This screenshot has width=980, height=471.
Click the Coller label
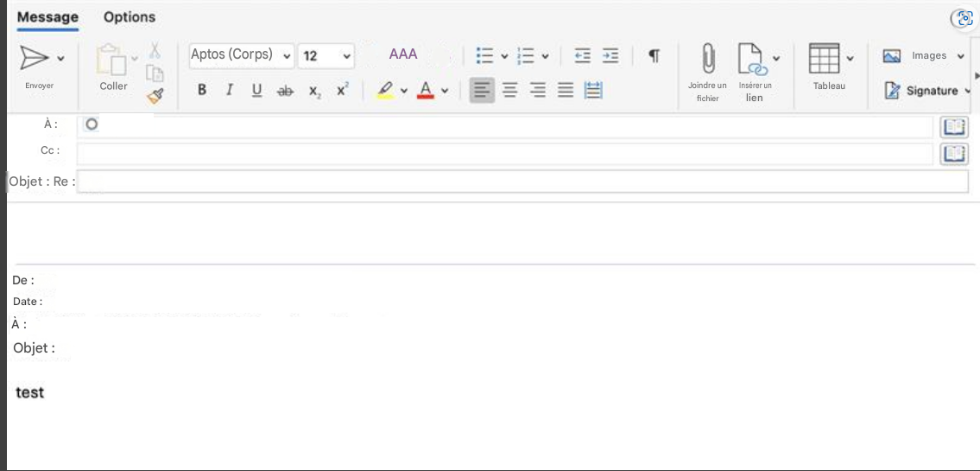[113, 86]
